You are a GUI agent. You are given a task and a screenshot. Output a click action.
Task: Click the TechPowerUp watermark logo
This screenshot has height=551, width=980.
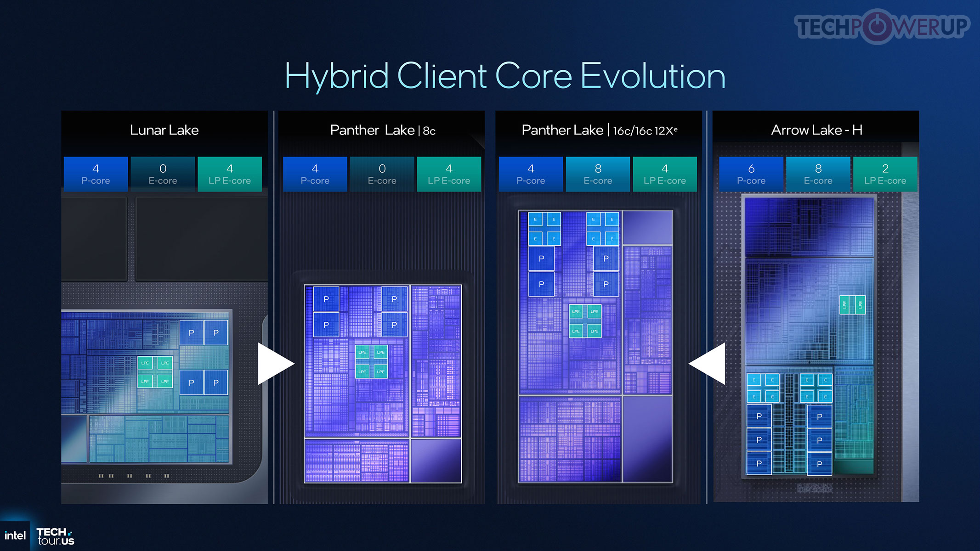[x=881, y=27]
